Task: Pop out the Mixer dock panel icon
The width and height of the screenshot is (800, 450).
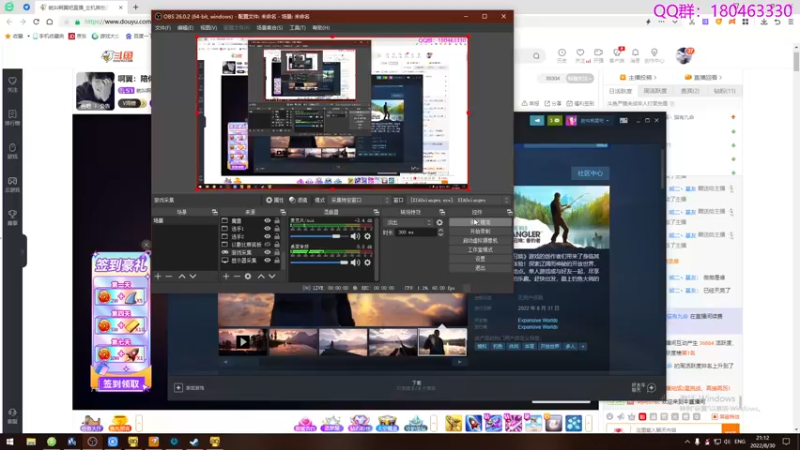Action: click(x=376, y=212)
